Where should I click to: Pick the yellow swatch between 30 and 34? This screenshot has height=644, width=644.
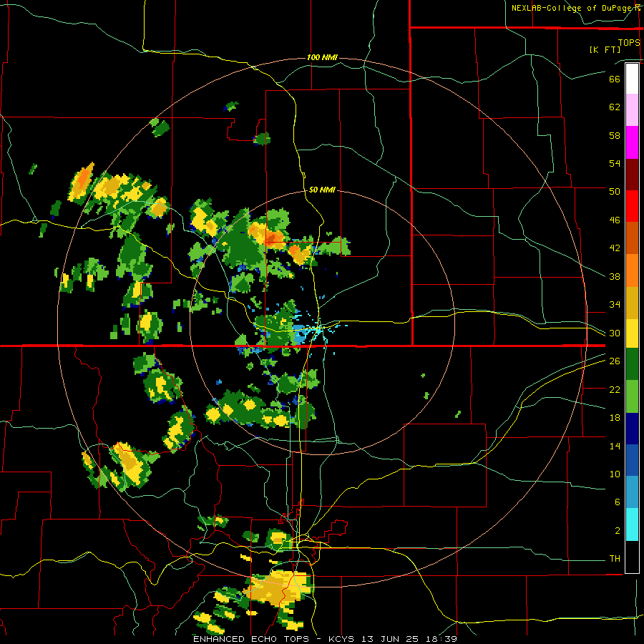(x=632, y=333)
